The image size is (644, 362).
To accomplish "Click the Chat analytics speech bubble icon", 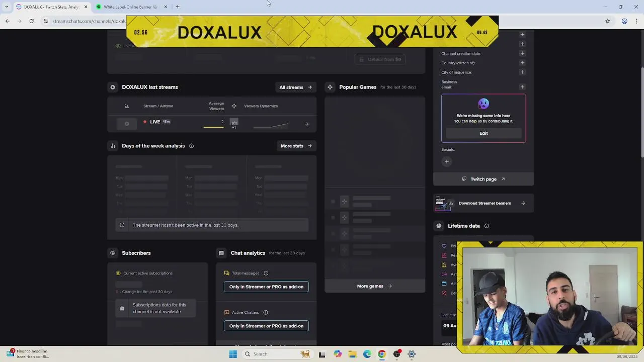I will coord(221,253).
